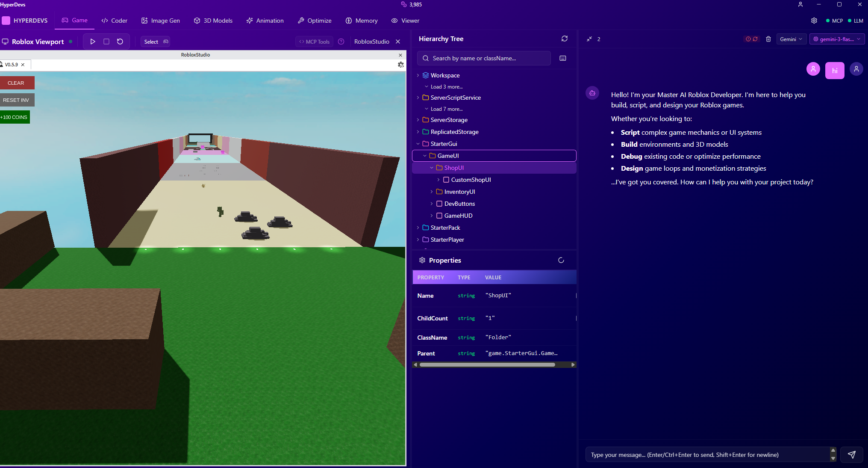The height and width of the screenshot is (468, 868).
Task: Open the gear settings icon inside RobloxStudio window
Action: (400, 65)
